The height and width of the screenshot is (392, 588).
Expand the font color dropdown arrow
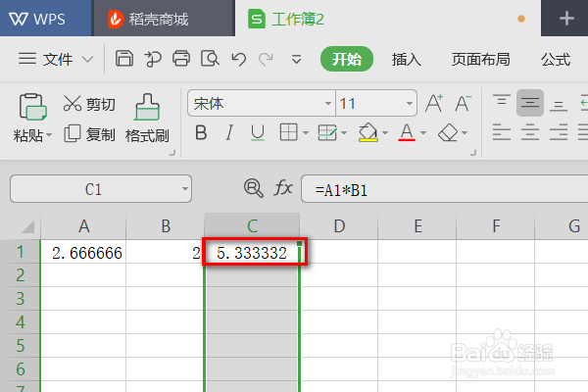pos(423,133)
